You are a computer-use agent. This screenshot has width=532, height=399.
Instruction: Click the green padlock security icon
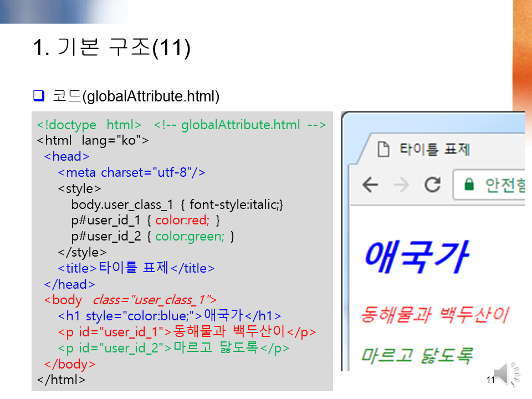(x=469, y=184)
